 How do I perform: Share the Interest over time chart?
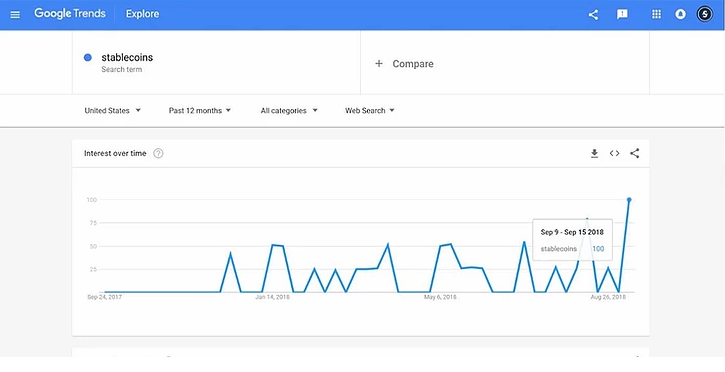point(634,153)
